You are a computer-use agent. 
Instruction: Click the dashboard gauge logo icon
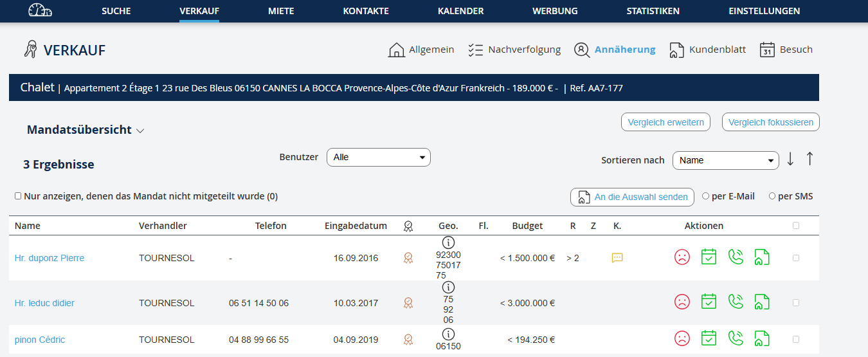click(x=41, y=11)
